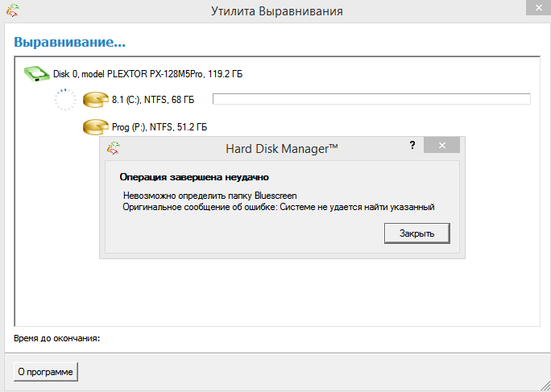The width and height of the screenshot is (551, 392).
Task: Click the Hard Disk Manager dialog icon
Action: pos(114,147)
